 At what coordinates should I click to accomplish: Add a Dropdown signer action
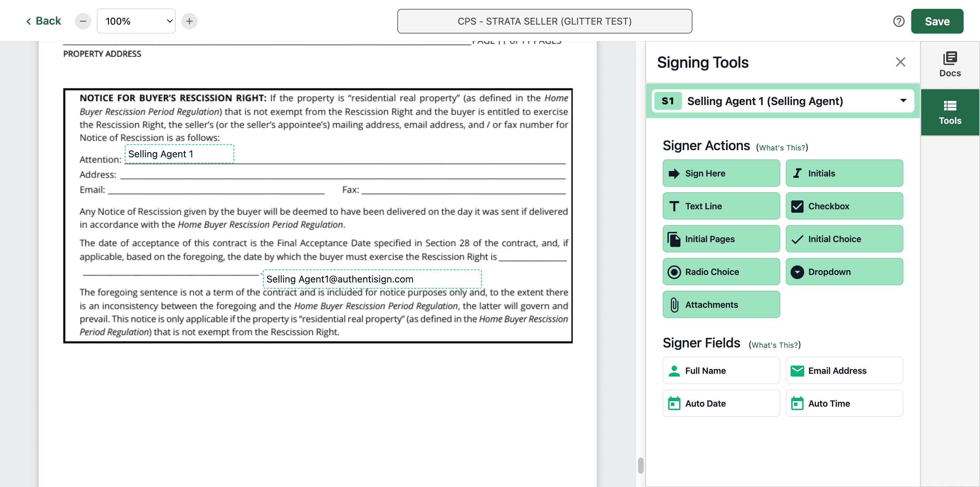844,272
